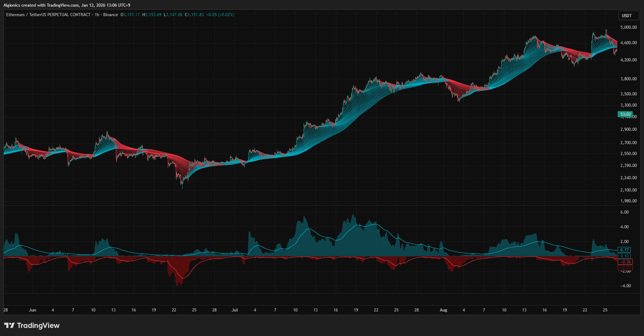The image size is (644, 336).
Task: Click the -0.36 indicator value tag
Action: (625, 262)
